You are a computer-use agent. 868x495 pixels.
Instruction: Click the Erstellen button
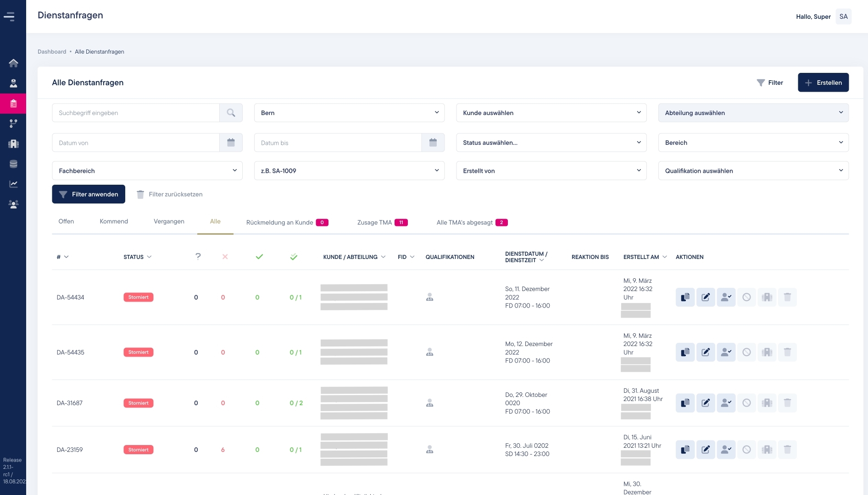point(823,82)
